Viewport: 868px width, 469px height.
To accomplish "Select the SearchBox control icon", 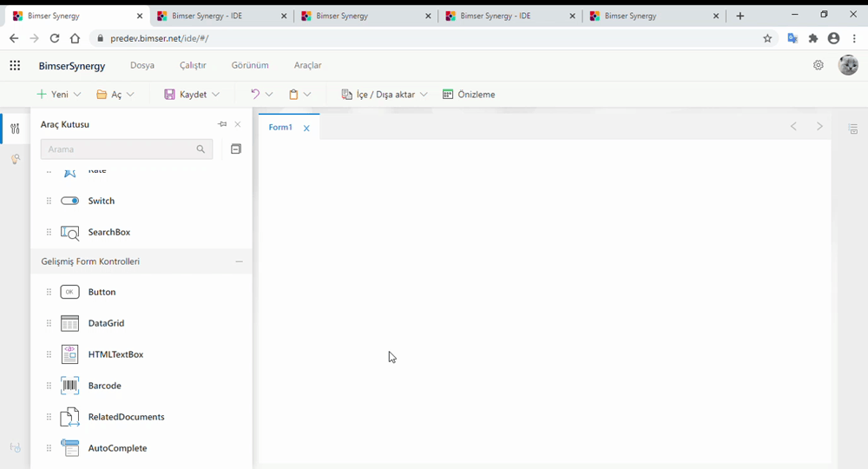I will 69,233.
